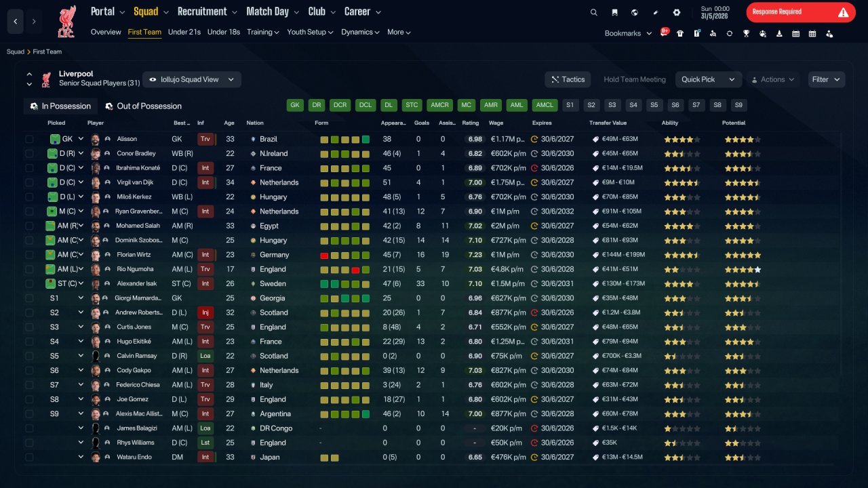The width and height of the screenshot is (868, 488).
Task: Open the Tactics button
Action: coord(568,79)
